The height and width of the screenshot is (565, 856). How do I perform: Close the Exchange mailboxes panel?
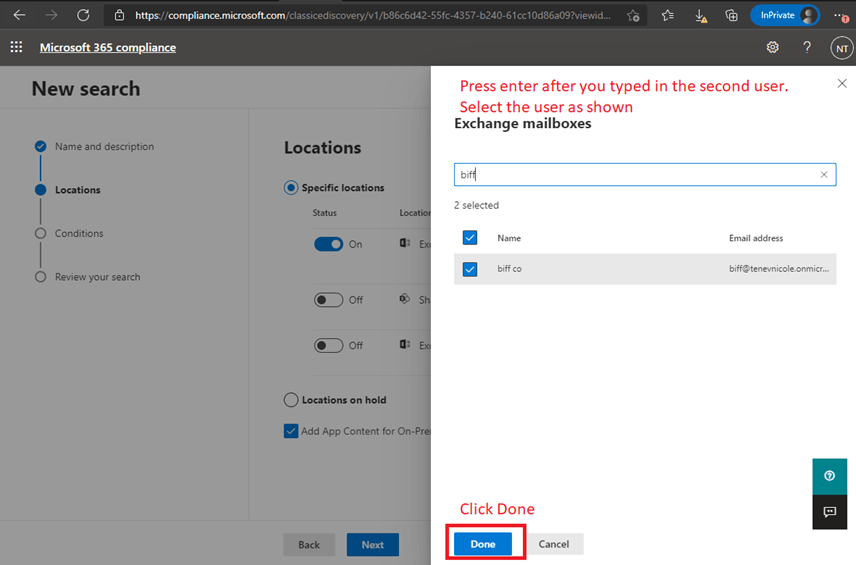pos(842,83)
